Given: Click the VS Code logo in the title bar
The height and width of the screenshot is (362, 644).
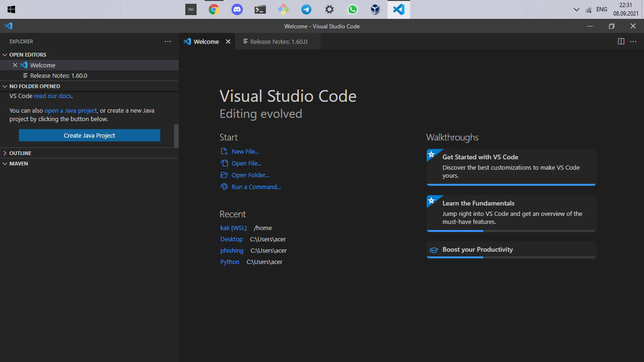Looking at the screenshot, I should (x=8, y=26).
